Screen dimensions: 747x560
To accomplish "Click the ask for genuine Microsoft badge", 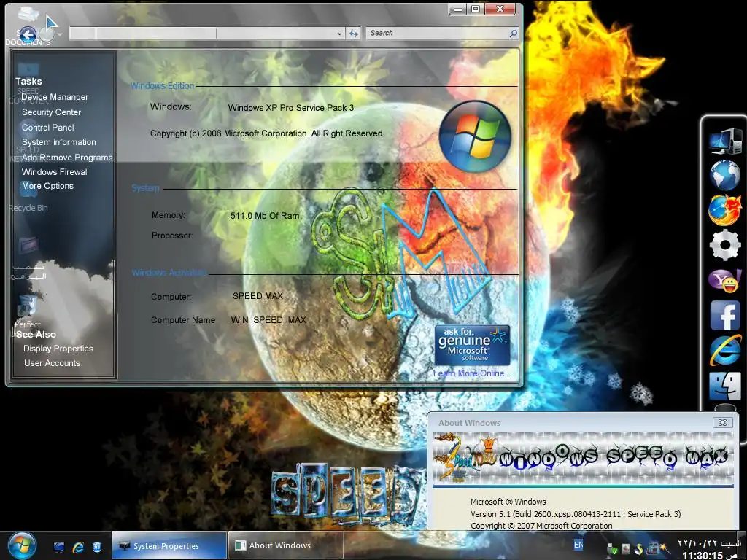I will [472, 345].
